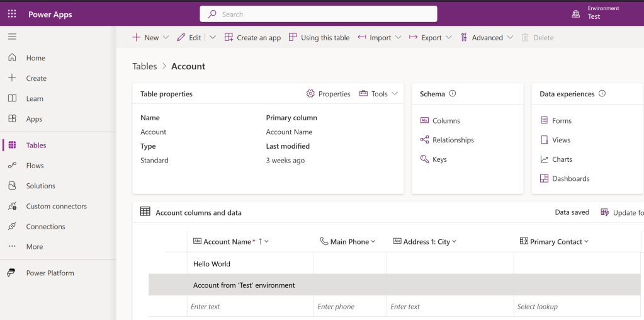Select Solutions in left navigation
Screen dimensions: 644x320
click(40, 186)
